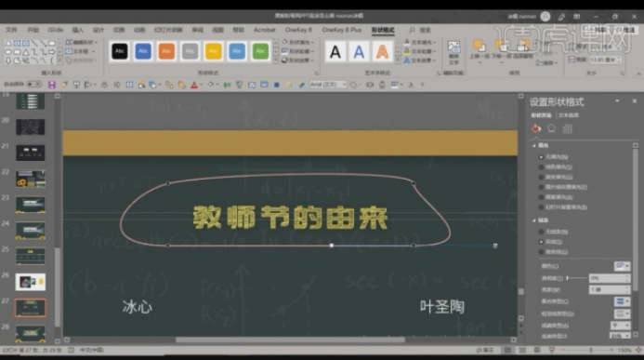644x360 pixels.
Task: Click the Normal view icon in status bar
Action: [508, 350]
